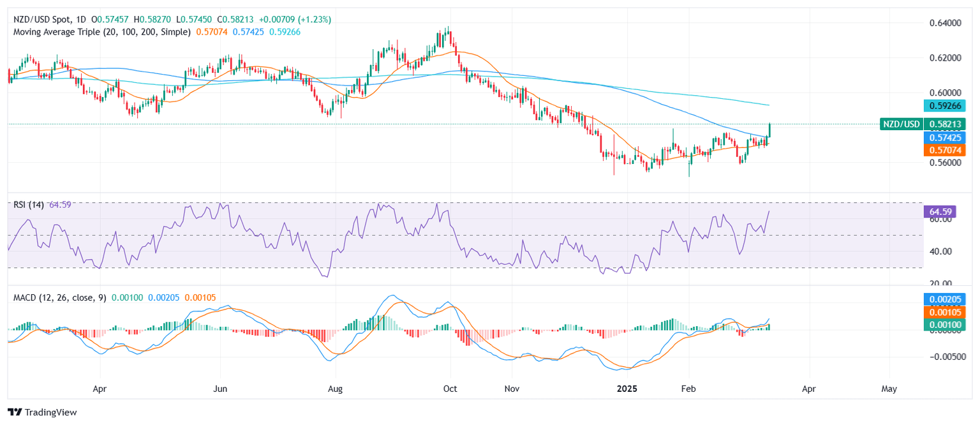980x425 pixels.
Task: Click the Oct label on time axis
Action: pyautogui.click(x=450, y=387)
